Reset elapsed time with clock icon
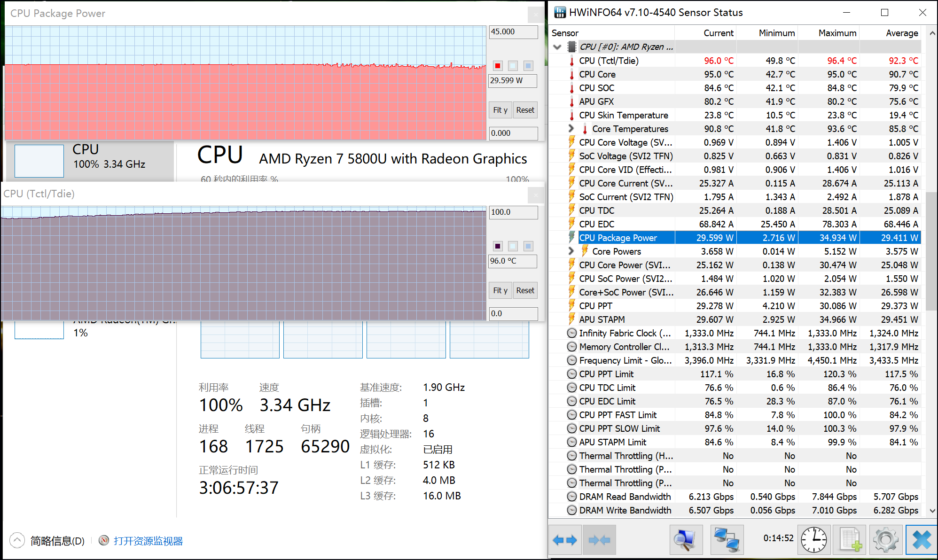938x560 pixels. 813,540
